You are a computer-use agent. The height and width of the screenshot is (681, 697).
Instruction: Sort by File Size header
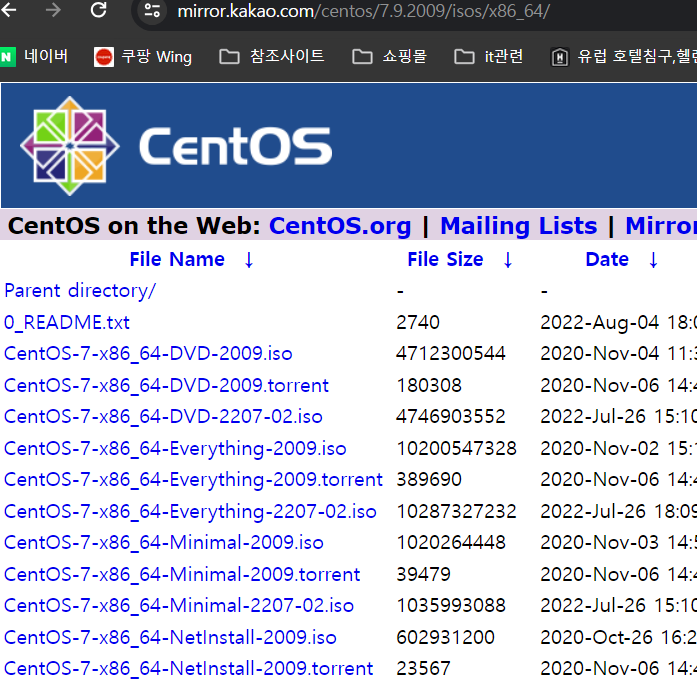click(x=445, y=259)
